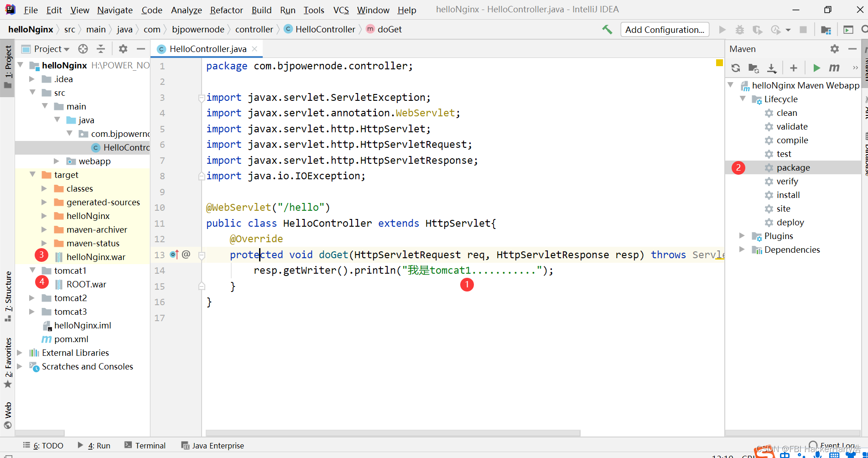The height and width of the screenshot is (458, 868).
Task: Select the Maven clean lifecycle goal
Action: [787, 113]
